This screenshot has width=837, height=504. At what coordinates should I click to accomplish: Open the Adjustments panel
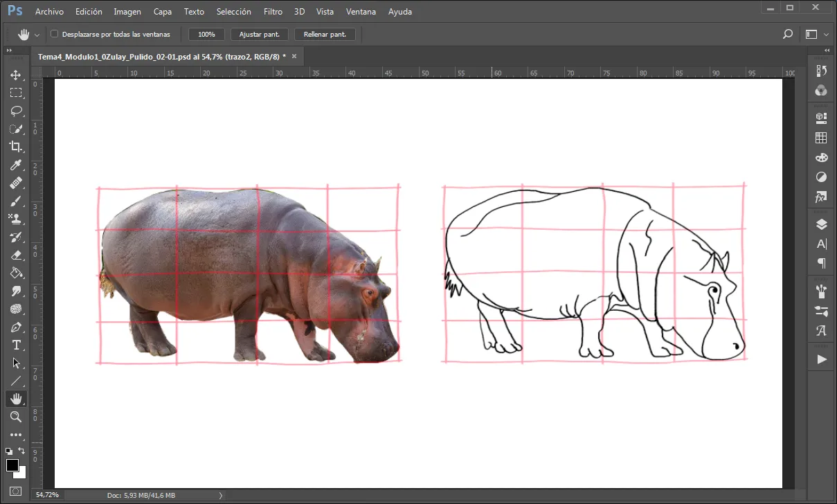click(x=822, y=177)
